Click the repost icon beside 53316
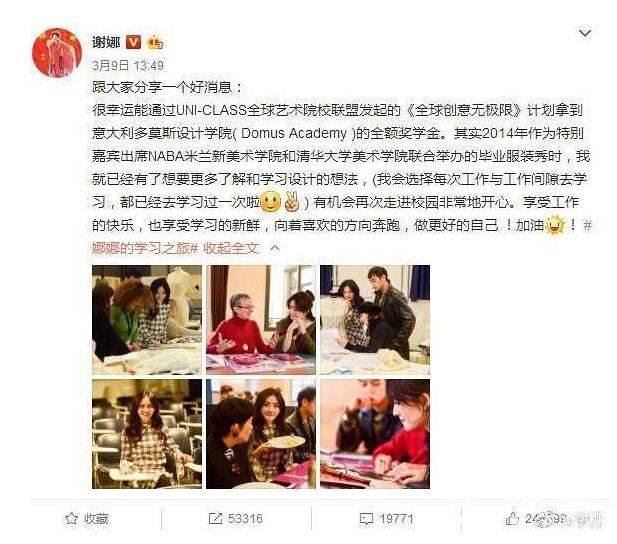The height and width of the screenshot is (544, 617). pos(215,518)
